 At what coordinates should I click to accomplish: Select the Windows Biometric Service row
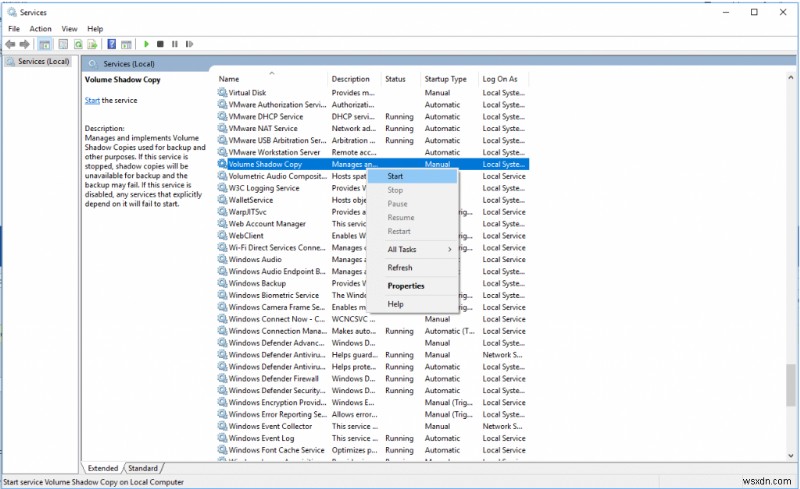[372, 295]
